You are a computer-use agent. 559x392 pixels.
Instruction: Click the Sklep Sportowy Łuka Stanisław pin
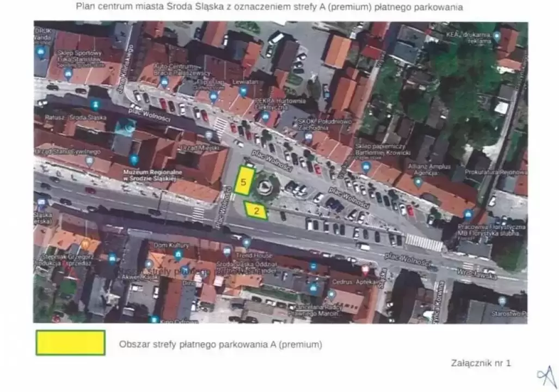68,73
